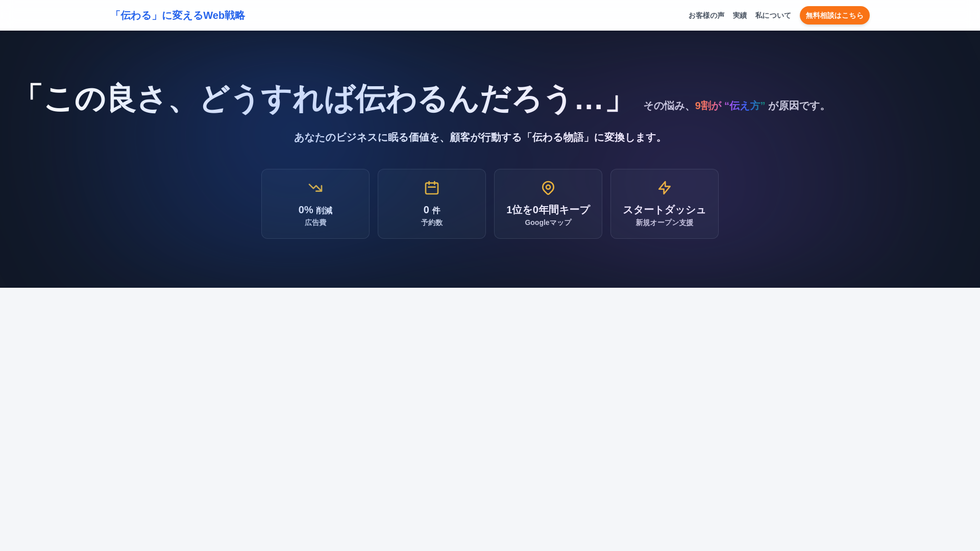The height and width of the screenshot is (551, 980).
Task: Click the gradient “伝え方” text
Action: pyautogui.click(x=744, y=106)
